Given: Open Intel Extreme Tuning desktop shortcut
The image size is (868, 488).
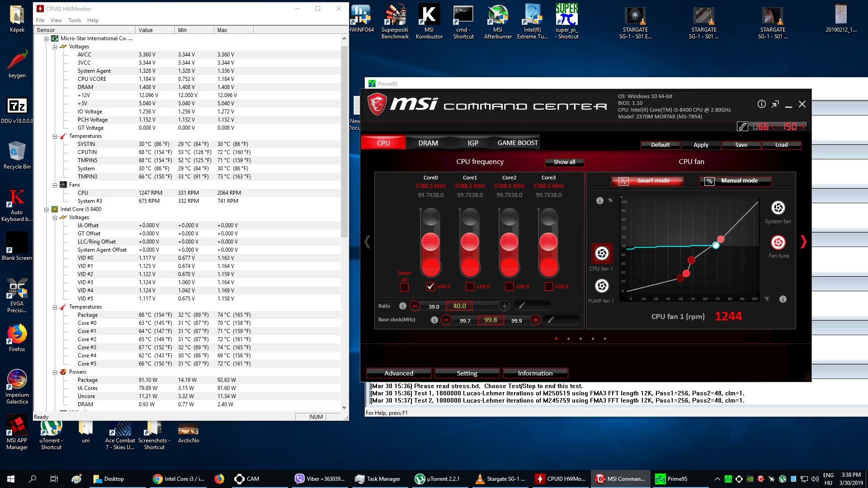Looking at the screenshot, I should point(533,21).
